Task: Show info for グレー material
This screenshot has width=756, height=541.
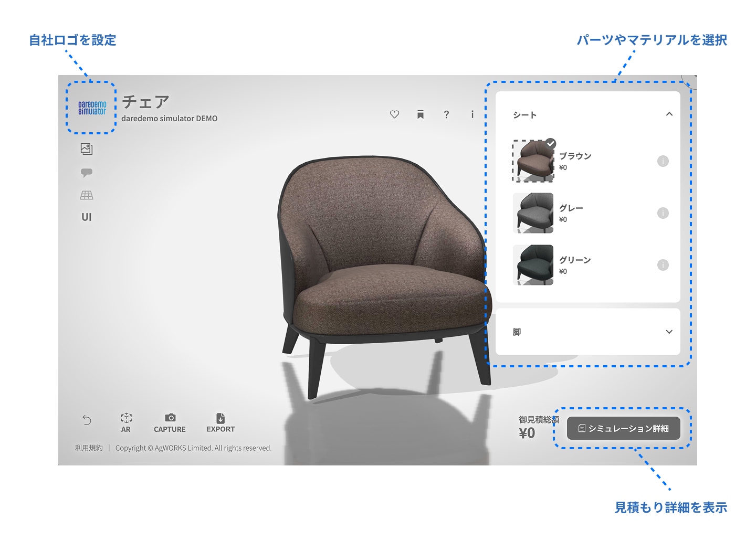Action: [x=663, y=213]
